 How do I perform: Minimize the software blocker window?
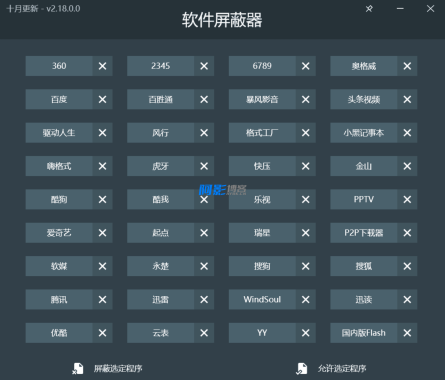pyautogui.click(x=400, y=9)
